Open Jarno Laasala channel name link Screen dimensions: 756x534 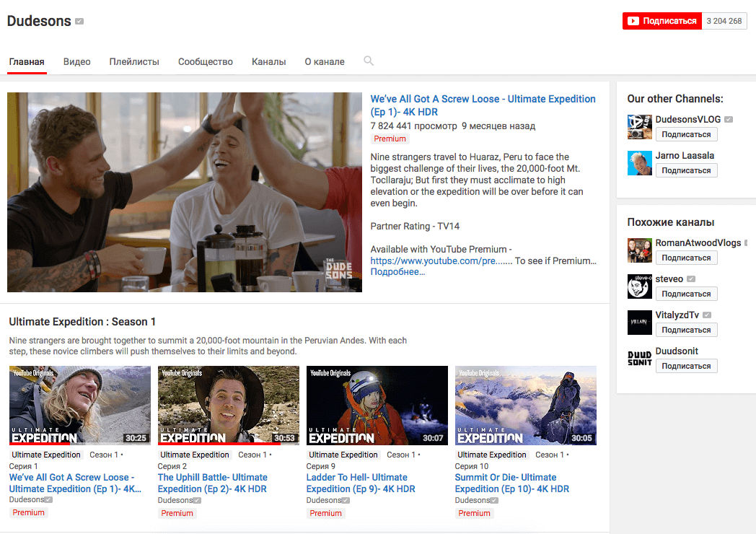685,155
